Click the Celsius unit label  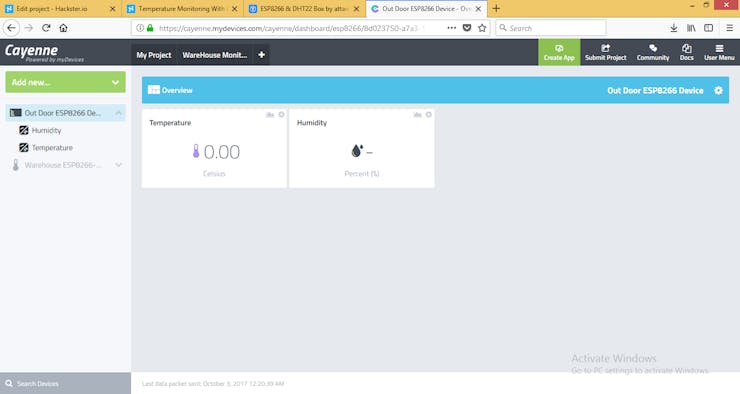coord(214,173)
